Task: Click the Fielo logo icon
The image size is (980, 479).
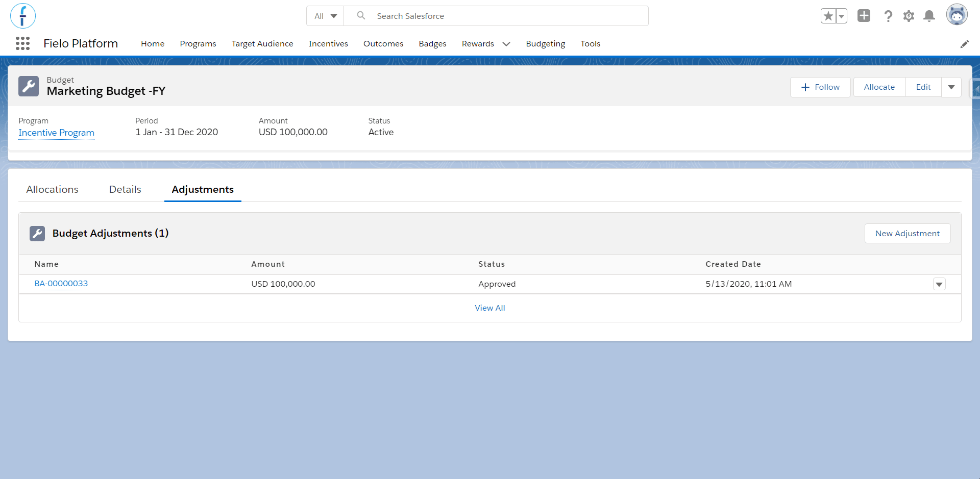Action: coord(23,16)
